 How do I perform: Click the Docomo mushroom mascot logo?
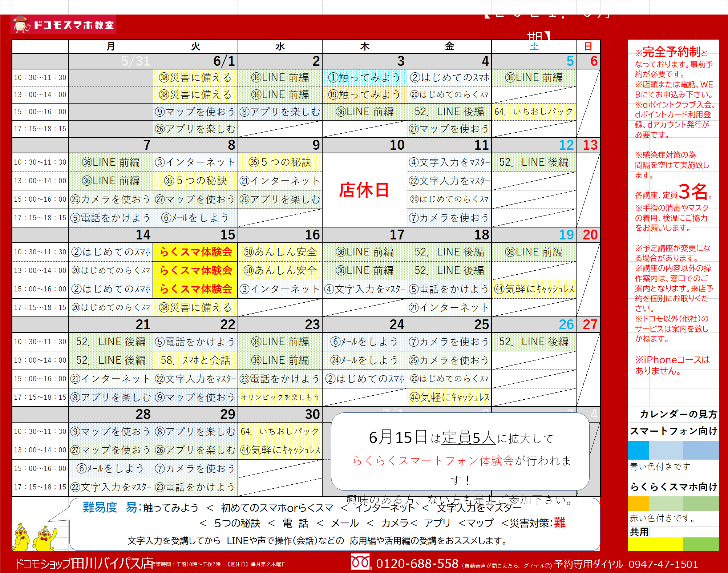click(21, 24)
